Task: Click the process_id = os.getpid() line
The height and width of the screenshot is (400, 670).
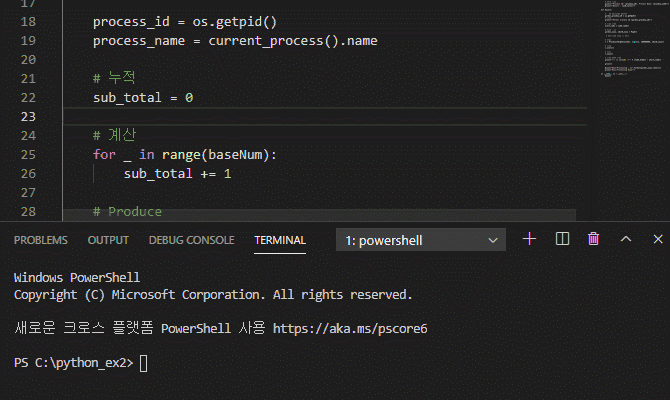Action: coord(184,22)
